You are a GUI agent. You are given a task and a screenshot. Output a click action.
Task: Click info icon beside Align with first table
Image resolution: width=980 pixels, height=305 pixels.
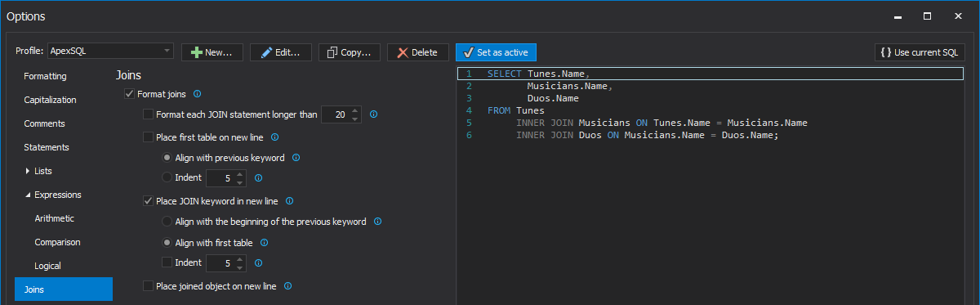click(x=264, y=242)
